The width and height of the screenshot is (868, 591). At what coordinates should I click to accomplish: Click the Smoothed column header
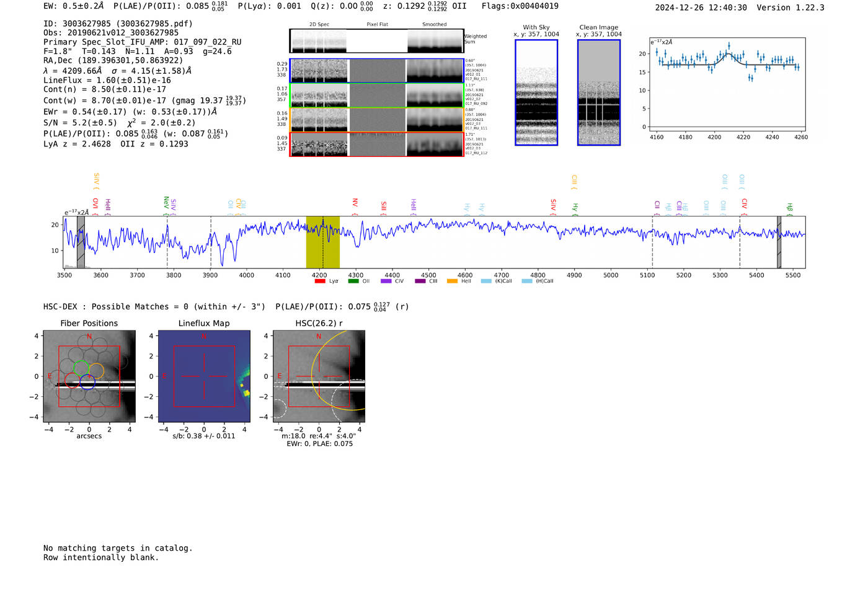(434, 24)
